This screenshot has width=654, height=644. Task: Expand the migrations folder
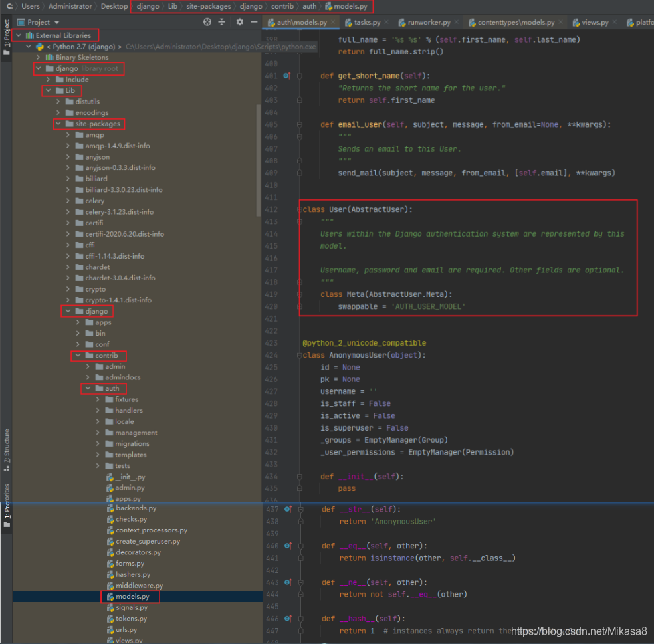pyautogui.click(x=98, y=443)
